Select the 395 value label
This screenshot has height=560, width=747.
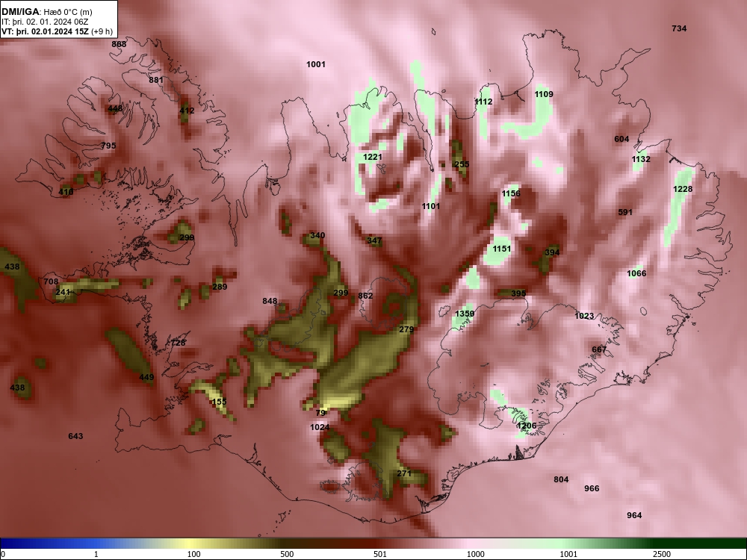[518, 293]
